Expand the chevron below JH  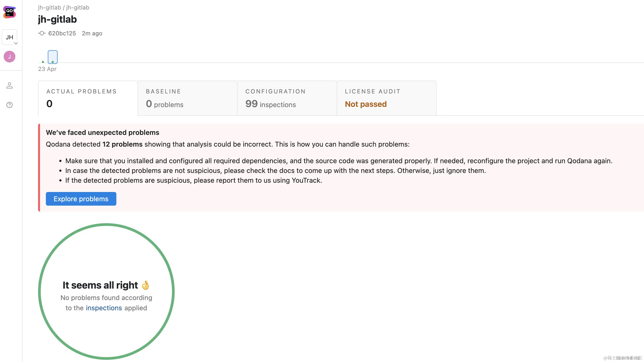[x=16, y=43]
